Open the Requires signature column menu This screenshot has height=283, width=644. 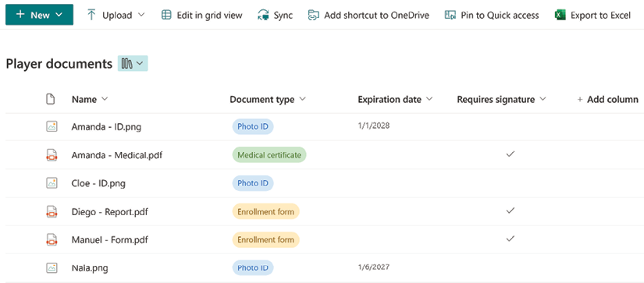click(x=543, y=99)
